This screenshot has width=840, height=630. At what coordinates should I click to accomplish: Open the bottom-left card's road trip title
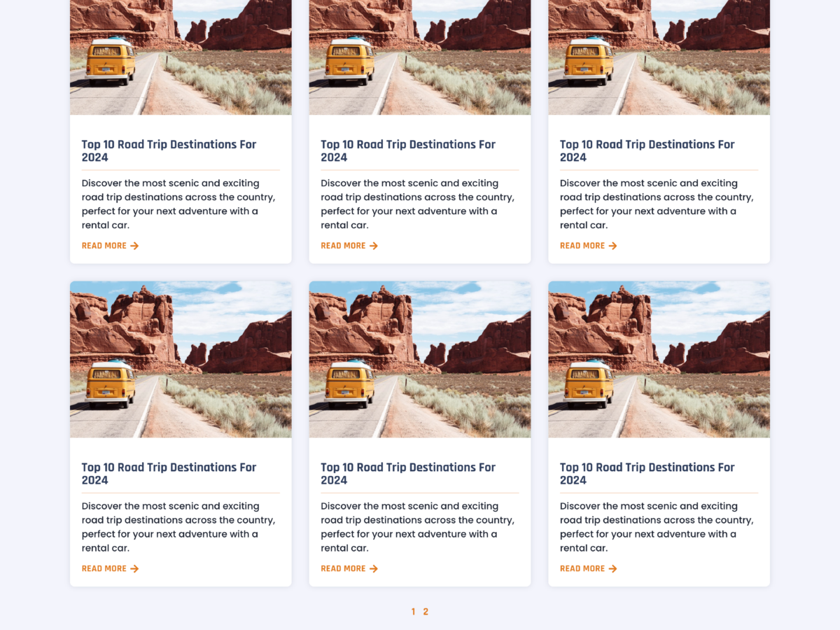(169, 473)
